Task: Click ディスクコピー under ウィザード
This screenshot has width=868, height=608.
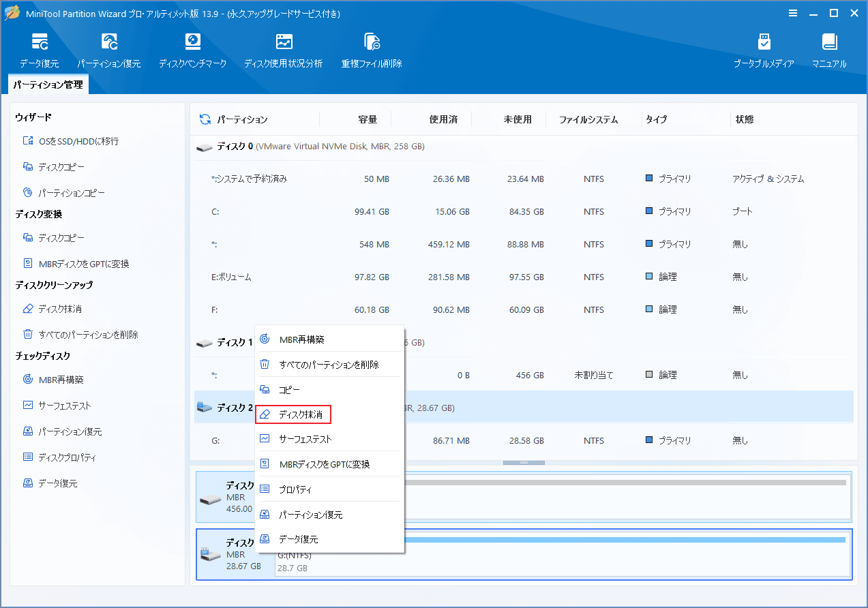Action: pos(54,167)
